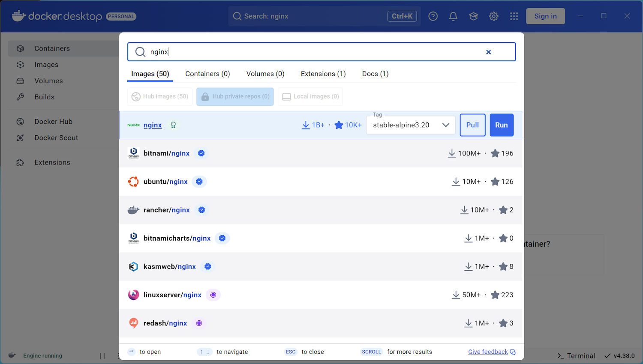
Task: Open the Learning Center graduation cap icon
Action: pos(473,16)
